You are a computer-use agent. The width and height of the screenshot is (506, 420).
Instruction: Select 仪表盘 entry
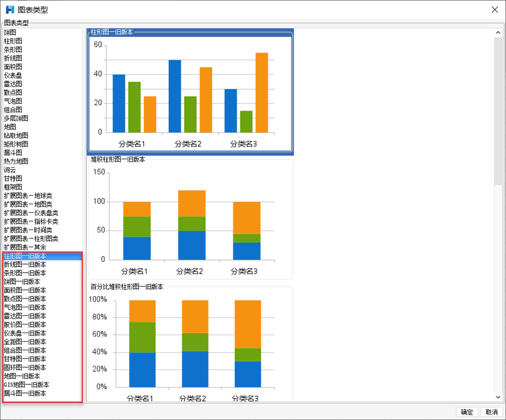coord(13,75)
